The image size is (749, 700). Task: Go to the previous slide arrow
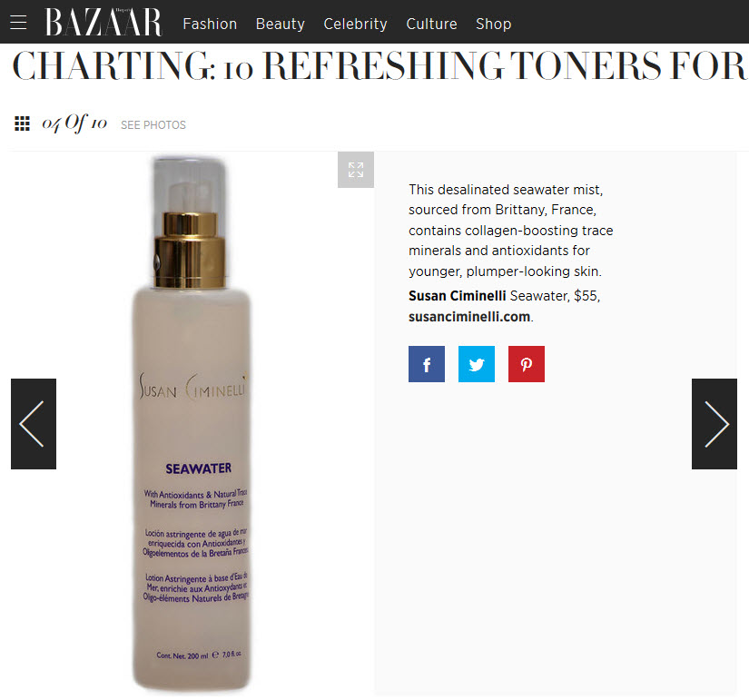coord(34,424)
